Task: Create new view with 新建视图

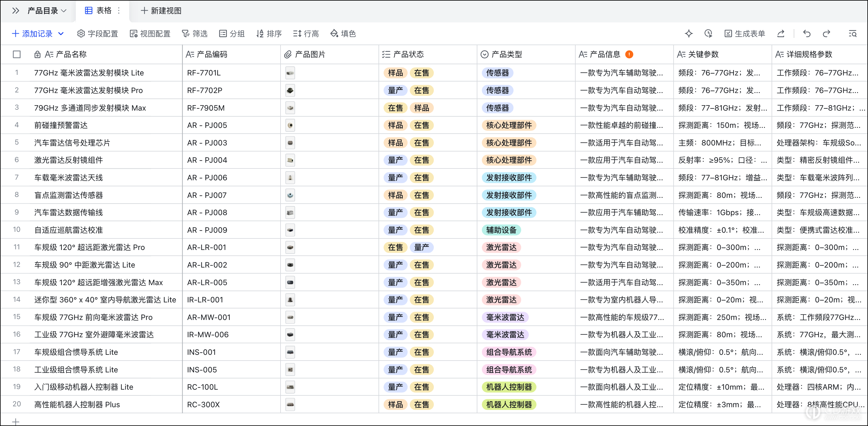Action: 161,11
